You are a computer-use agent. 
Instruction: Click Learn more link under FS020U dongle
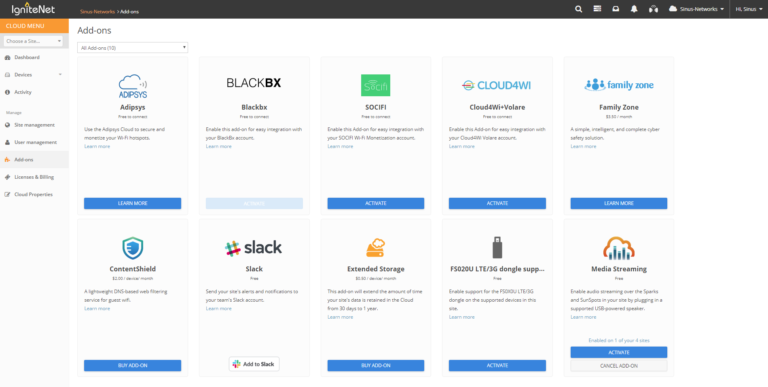[x=461, y=317]
